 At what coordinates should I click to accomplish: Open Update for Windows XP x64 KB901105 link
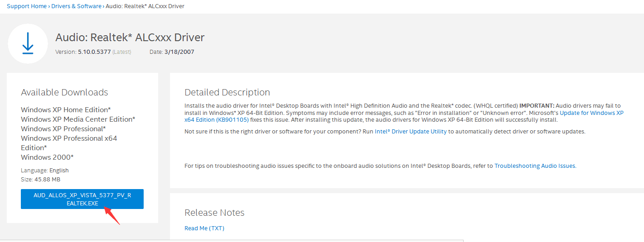coord(404,116)
